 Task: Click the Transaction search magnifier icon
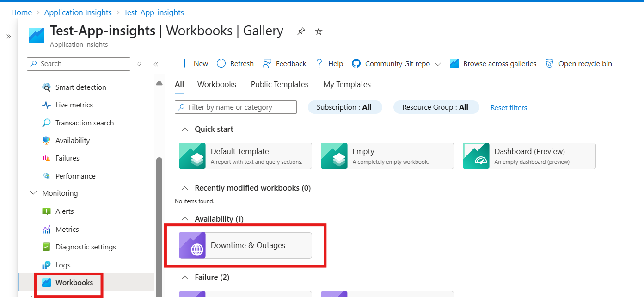(x=46, y=123)
